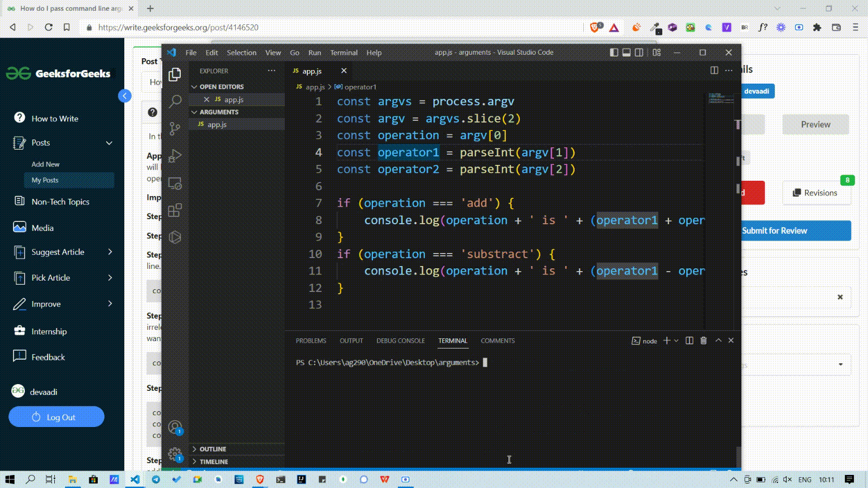This screenshot has height=488, width=868.
Task: Click the Kill Terminal trash icon
Action: [x=704, y=341]
